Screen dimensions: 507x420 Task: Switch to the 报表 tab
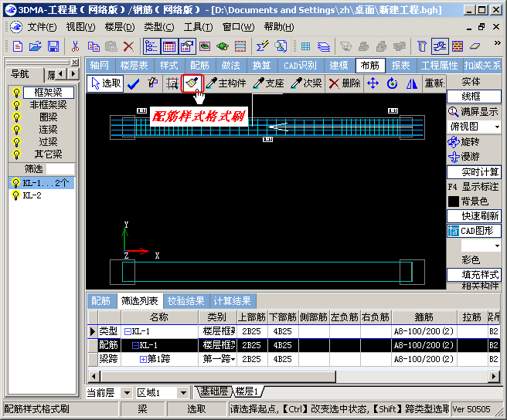tap(400, 66)
